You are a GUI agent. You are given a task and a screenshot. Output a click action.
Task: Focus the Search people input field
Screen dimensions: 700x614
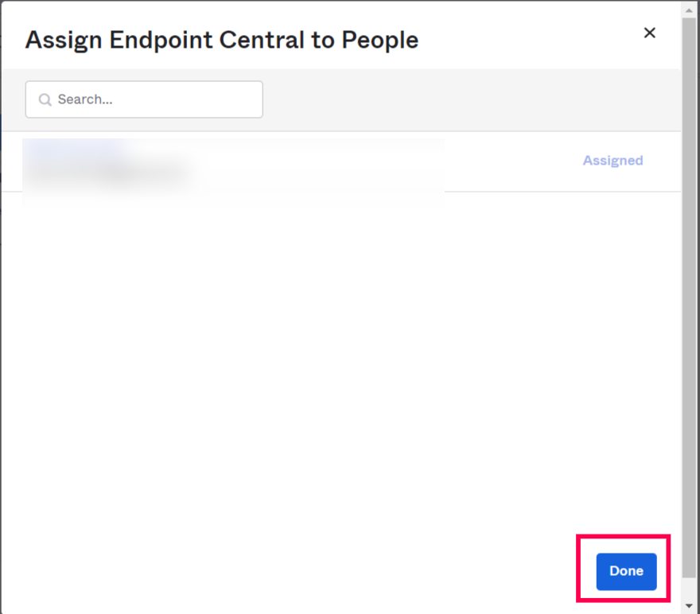click(x=151, y=99)
